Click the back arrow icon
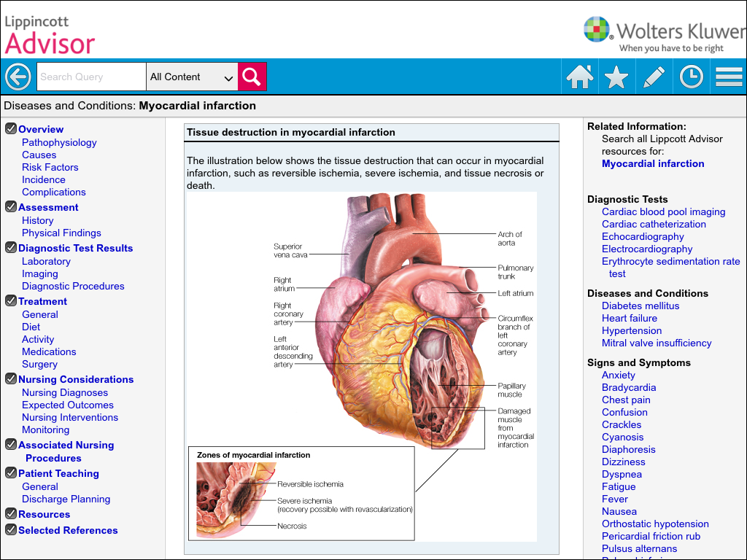 click(x=18, y=77)
